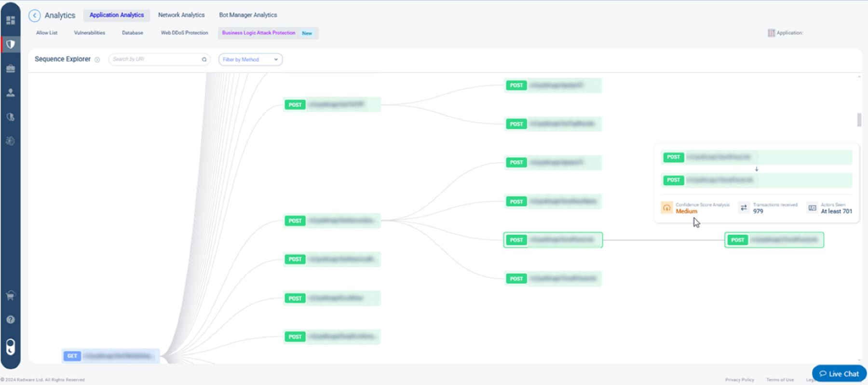Open the Allow List sub-tab
Viewport: 868px width, 385px height.
[47, 33]
